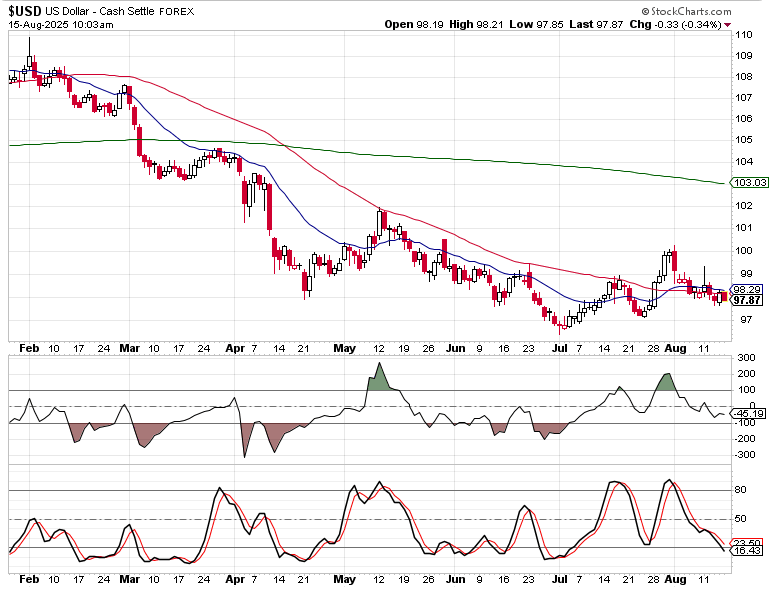Image resolution: width=771 pixels, height=589 pixels.
Task: Select the Jul label on price axis
Action: (x=560, y=348)
